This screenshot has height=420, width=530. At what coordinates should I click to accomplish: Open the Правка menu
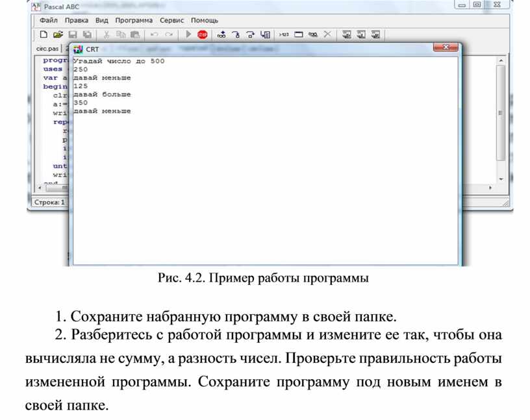point(77,20)
